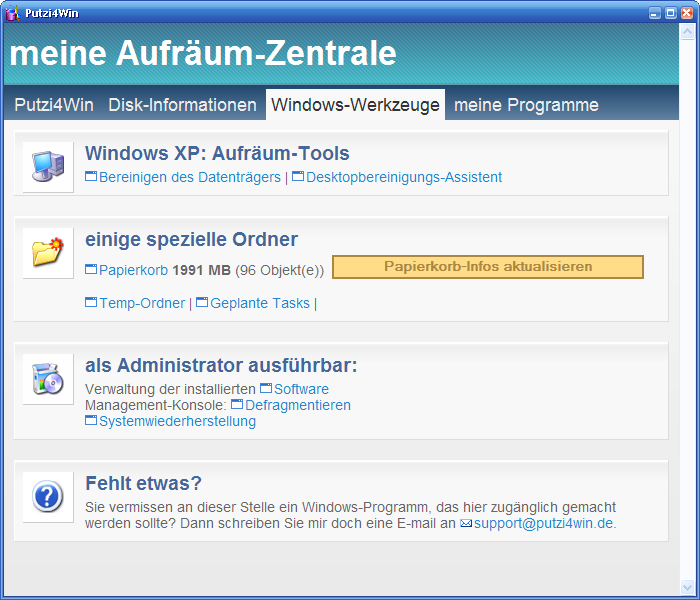Click the Fehlt etwas? heading
The height and width of the screenshot is (600, 700).
pos(143,483)
